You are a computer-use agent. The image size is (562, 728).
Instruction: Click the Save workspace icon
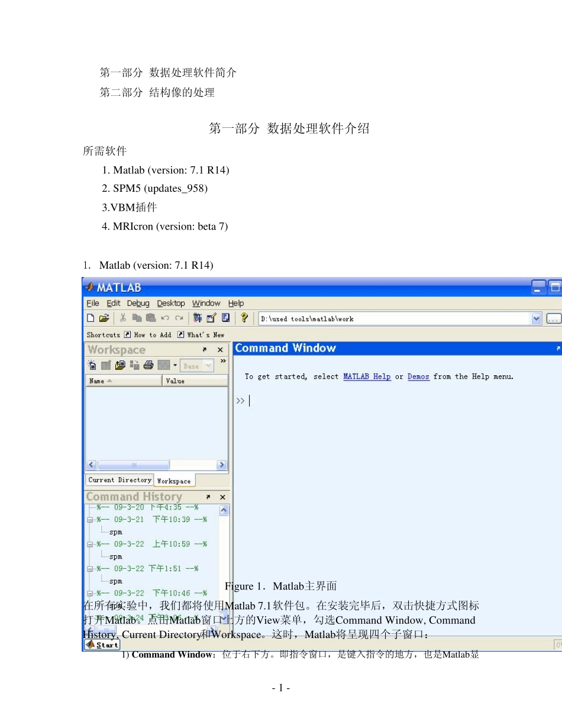point(134,366)
